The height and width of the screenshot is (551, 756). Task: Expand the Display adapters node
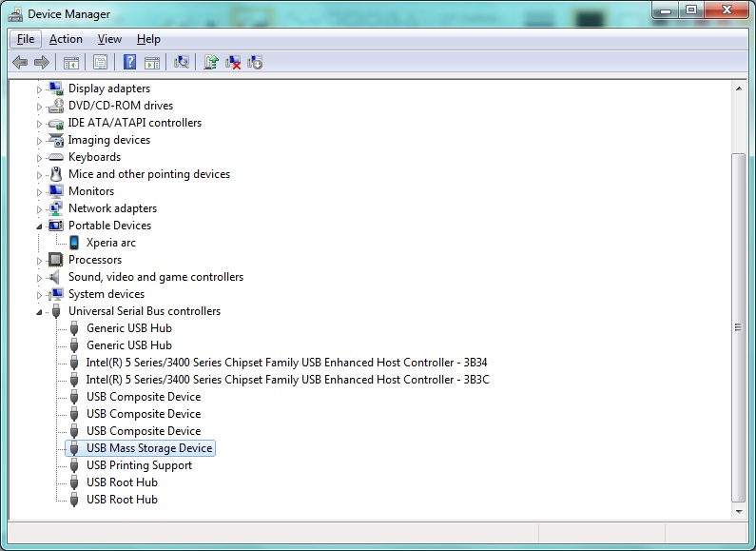[40, 89]
